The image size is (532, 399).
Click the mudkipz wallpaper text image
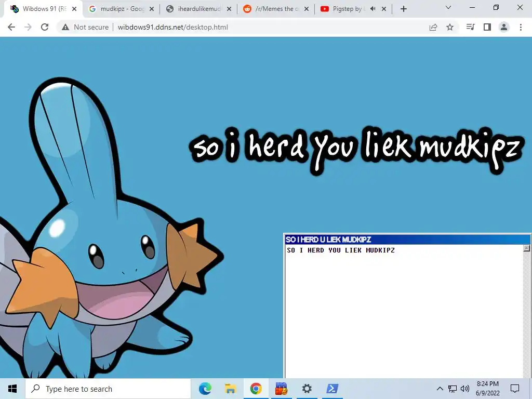pyautogui.click(x=356, y=150)
